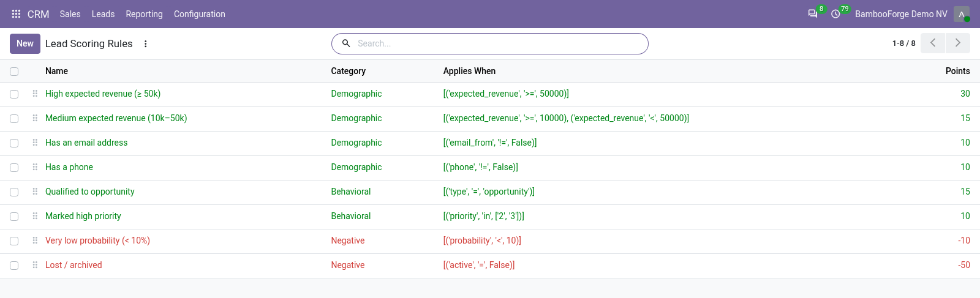Grab drag handle of Has a phone row
This screenshot has height=298, width=980.
[35, 167]
